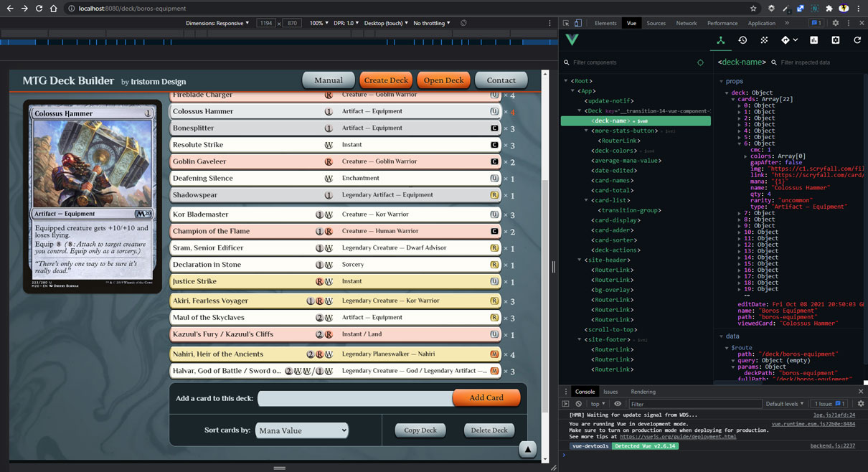Open the Dimensions Responsive dropdown
The width and height of the screenshot is (868, 472).
[217, 23]
